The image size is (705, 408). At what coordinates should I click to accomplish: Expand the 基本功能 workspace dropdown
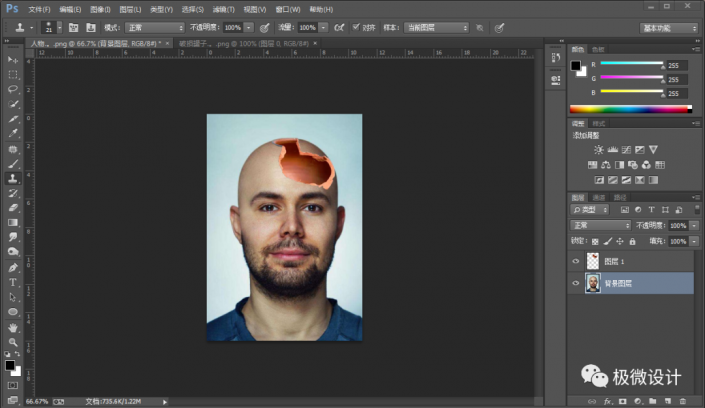pos(671,27)
